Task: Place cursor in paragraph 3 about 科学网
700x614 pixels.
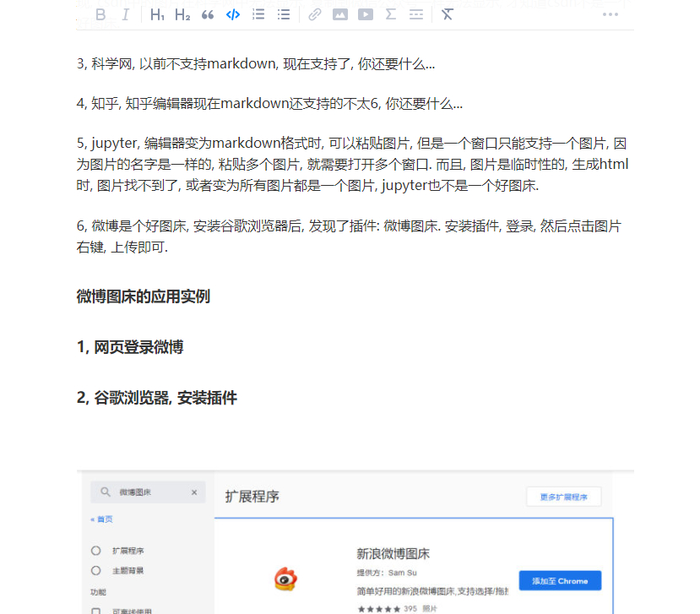Action: click(x=256, y=64)
